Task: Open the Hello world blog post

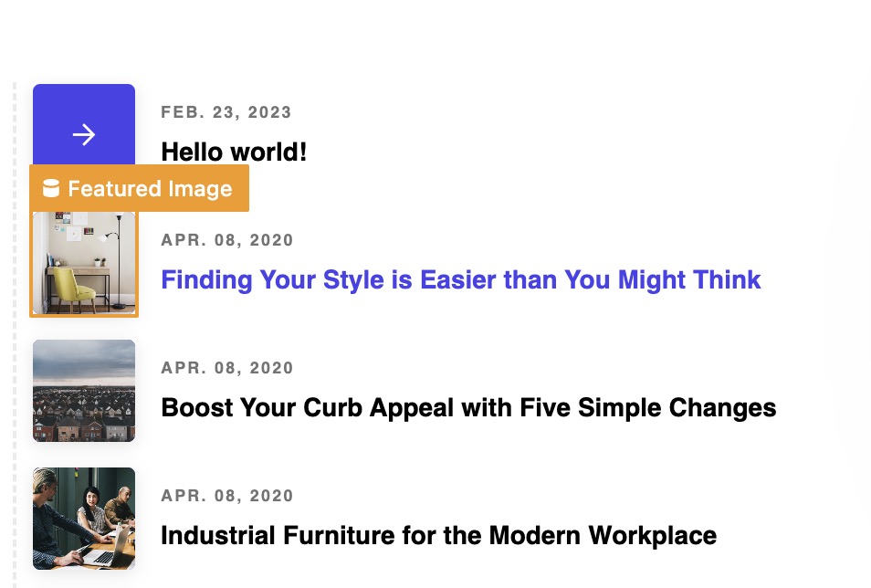Action: [x=234, y=152]
